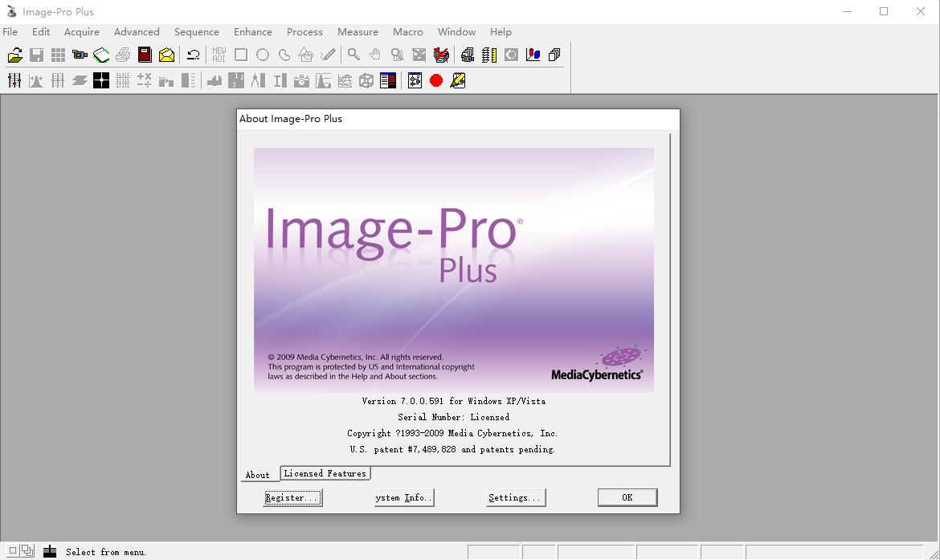940x560 pixels.
Task: Open the dark red notebook icon
Action: (x=145, y=55)
